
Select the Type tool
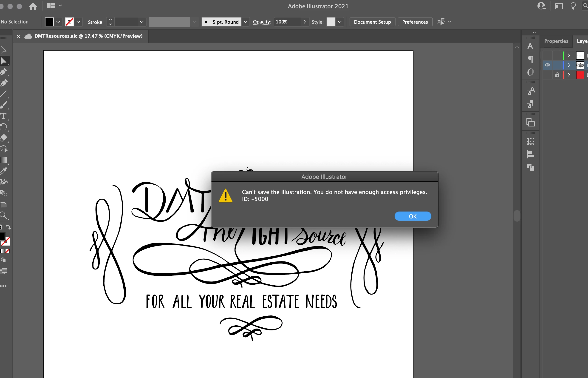(3, 116)
